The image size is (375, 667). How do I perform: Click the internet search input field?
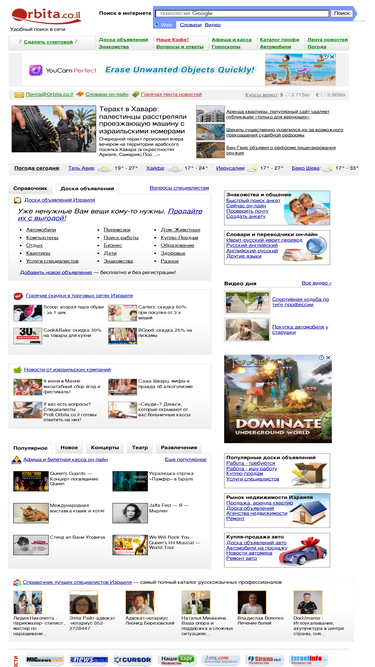click(242, 14)
